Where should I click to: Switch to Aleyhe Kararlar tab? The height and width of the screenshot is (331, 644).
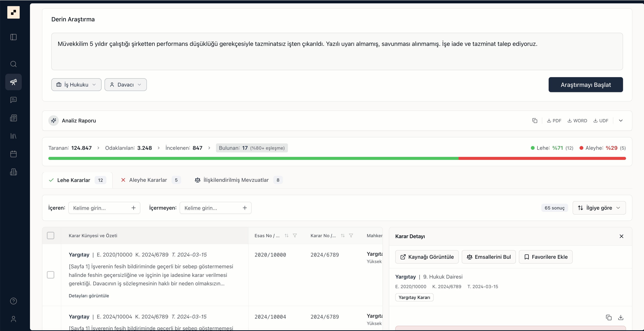pyautogui.click(x=148, y=180)
